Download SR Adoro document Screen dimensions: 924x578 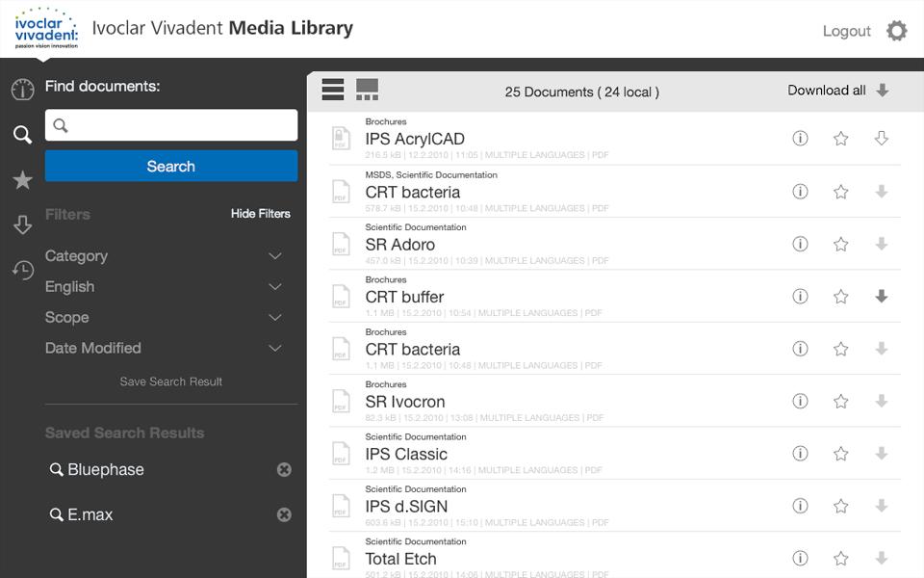pos(882,244)
